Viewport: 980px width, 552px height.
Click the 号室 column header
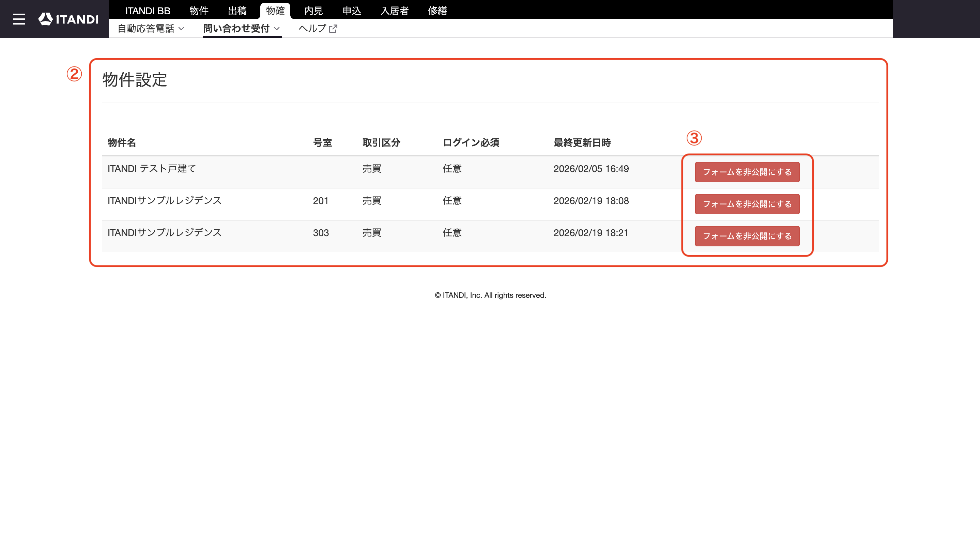(322, 143)
